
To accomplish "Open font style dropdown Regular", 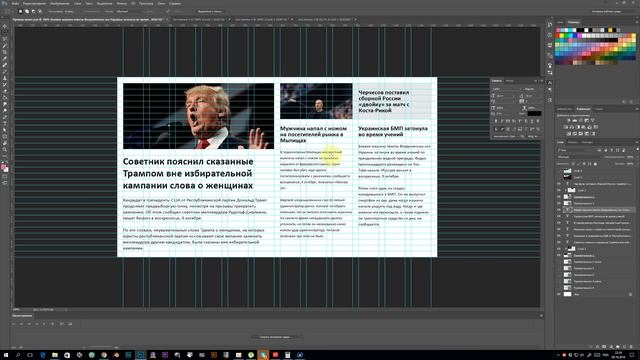I will pos(532,89).
